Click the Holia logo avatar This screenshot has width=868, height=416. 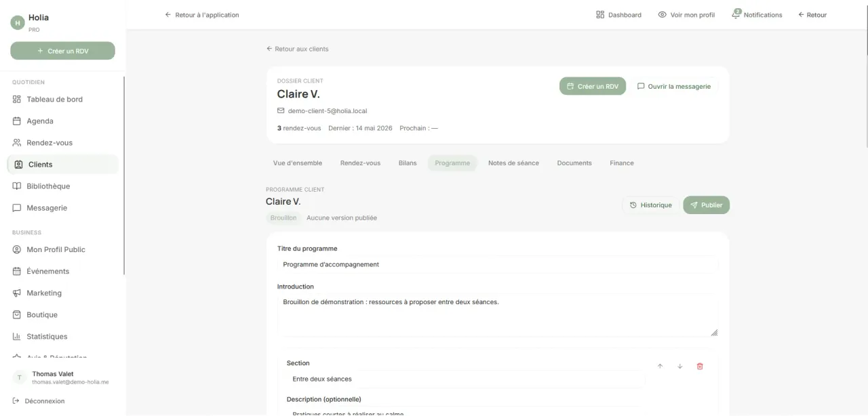point(18,22)
